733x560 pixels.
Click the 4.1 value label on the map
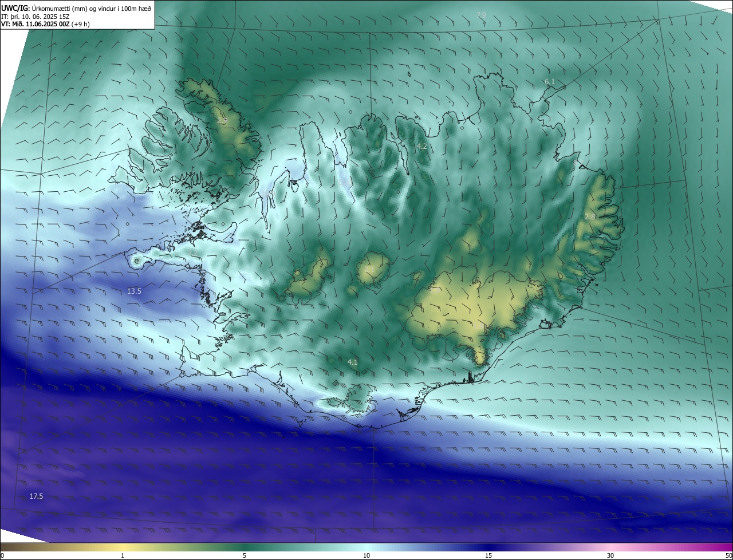(x=353, y=362)
